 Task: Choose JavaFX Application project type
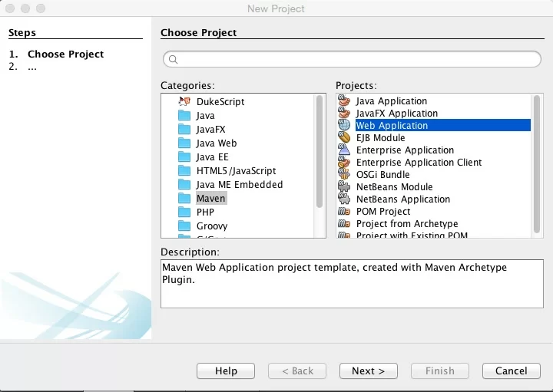tap(397, 113)
